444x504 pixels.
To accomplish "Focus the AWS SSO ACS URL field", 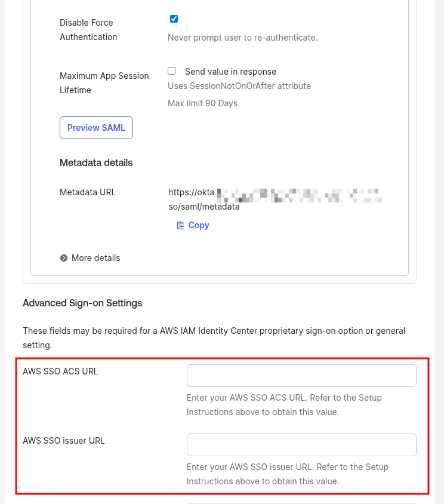I will click(301, 376).
